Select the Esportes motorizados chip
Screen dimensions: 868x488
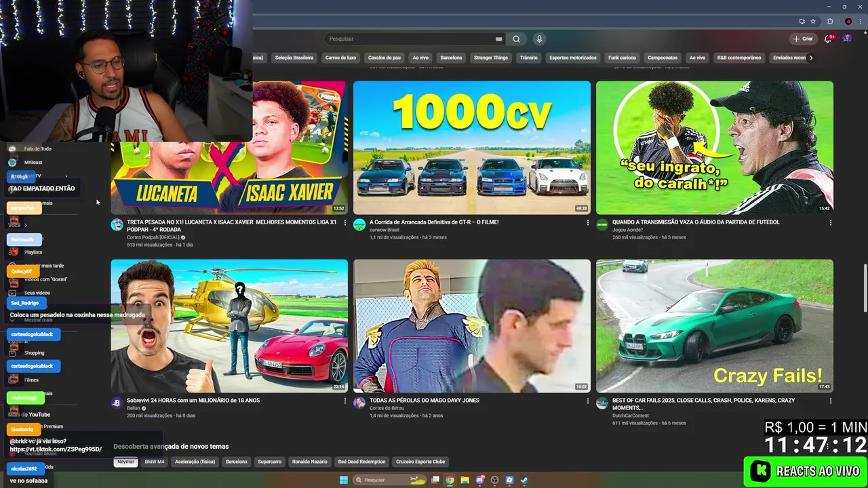coord(573,58)
